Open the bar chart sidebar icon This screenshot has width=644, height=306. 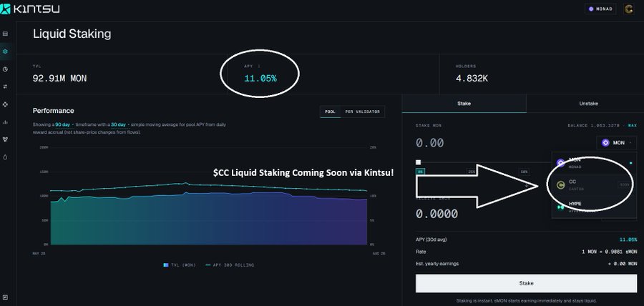(x=5, y=122)
